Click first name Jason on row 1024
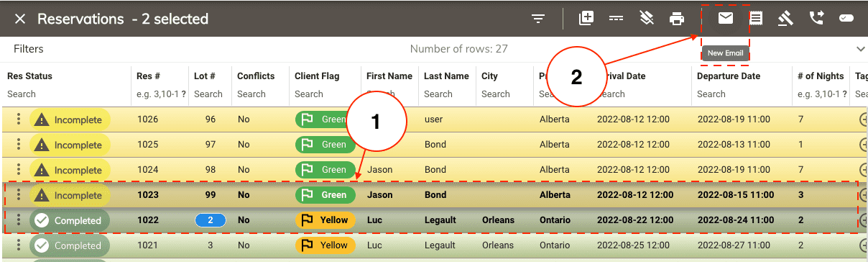 (379, 170)
